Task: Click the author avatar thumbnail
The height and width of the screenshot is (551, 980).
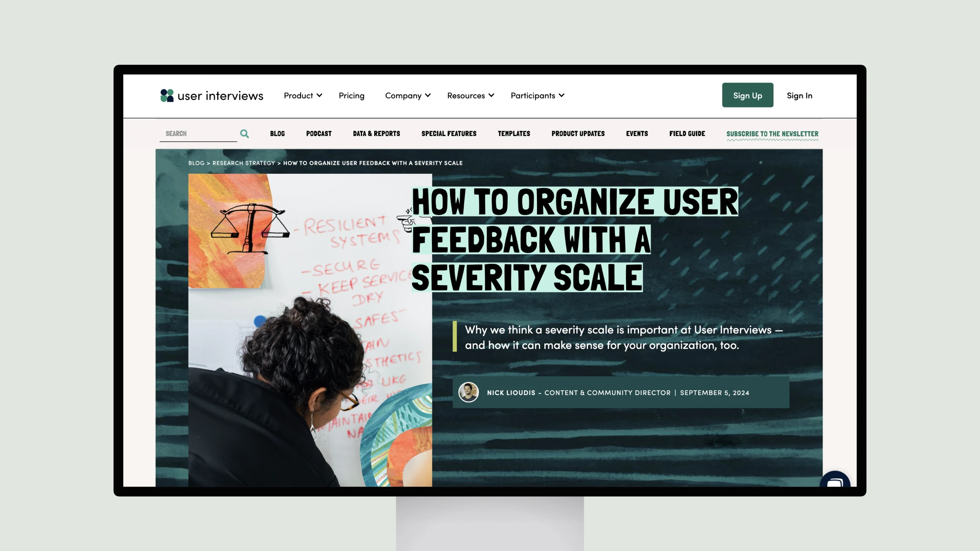Action: pos(468,393)
